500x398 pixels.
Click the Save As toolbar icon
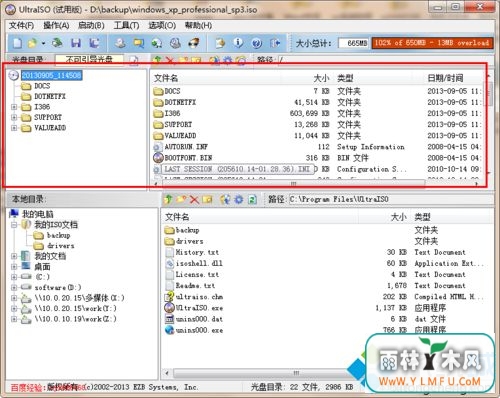click(x=94, y=43)
